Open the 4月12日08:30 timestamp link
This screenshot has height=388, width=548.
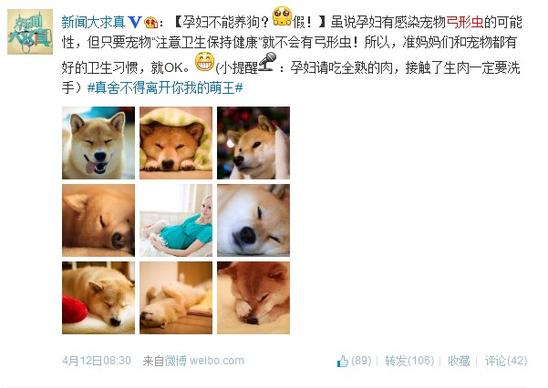point(97,360)
